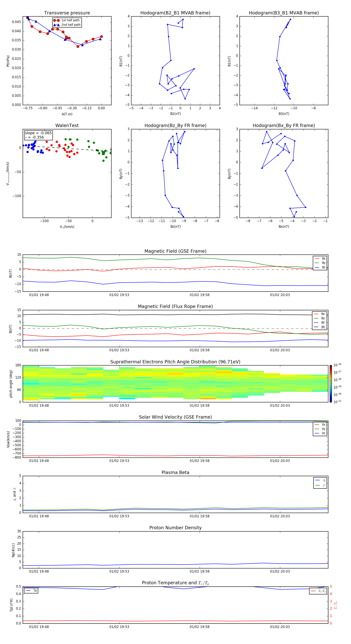Click the "Magnetic Field (Flux Rope Frame)" title
Screen dimensions: 351x644
(175, 307)
